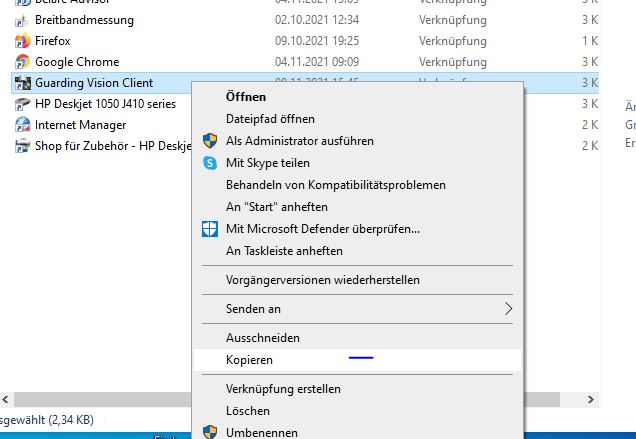Select Dateipfad öffnen menu entry
Image resolution: width=636 pixels, height=439 pixels.
pos(357,119)
